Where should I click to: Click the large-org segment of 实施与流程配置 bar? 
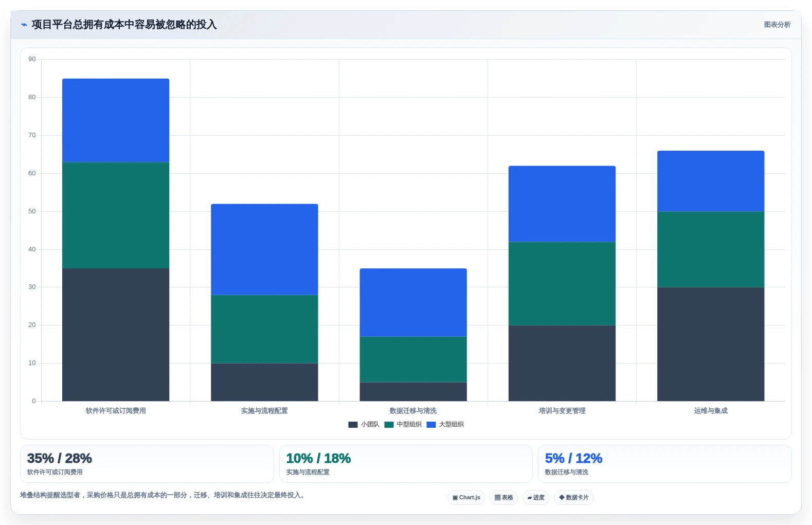pos(264,249)
